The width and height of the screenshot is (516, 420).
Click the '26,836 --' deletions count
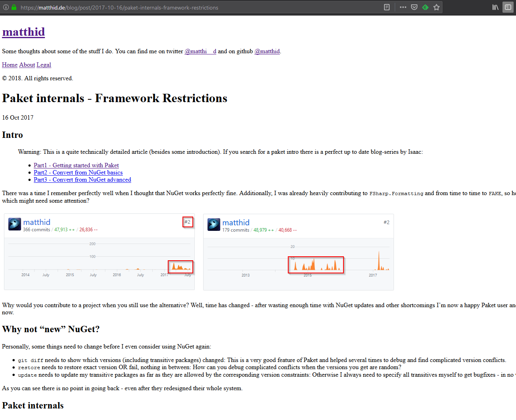point(88,230)
